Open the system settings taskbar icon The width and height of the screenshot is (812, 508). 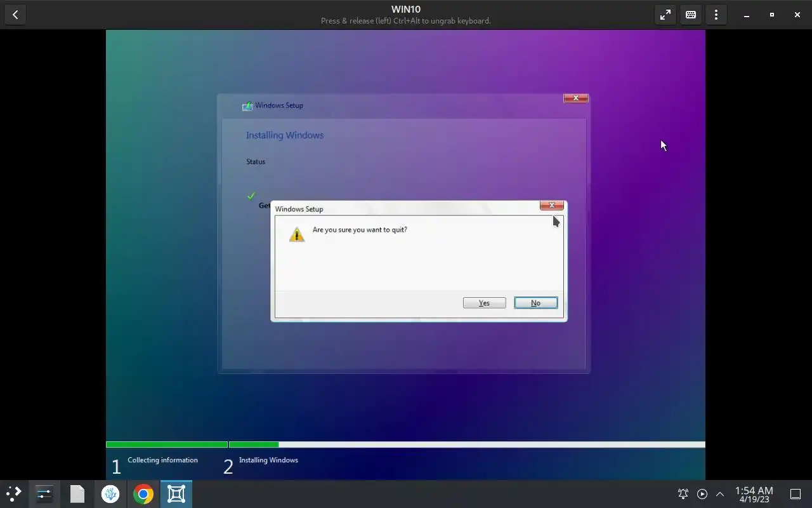coord(44,494)
